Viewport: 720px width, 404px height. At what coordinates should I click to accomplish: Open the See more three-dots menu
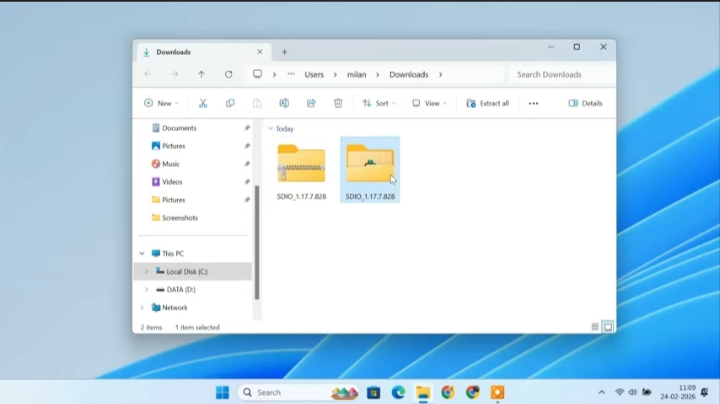click(533, 103)
